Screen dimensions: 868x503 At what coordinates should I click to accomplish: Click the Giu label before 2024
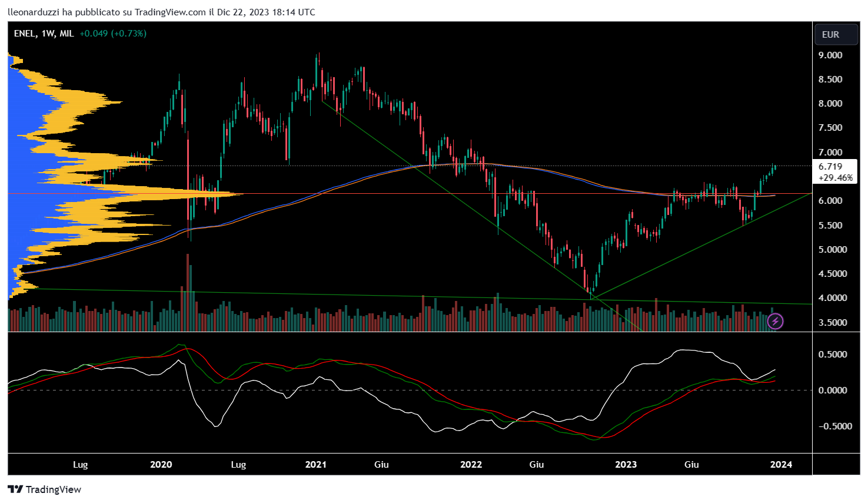click(691, 465)
